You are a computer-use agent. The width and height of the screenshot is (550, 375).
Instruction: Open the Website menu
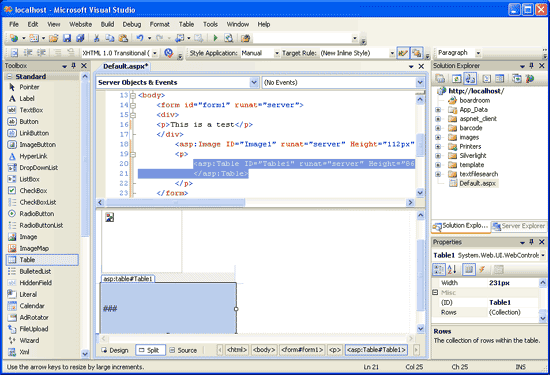tap(80, 24)
